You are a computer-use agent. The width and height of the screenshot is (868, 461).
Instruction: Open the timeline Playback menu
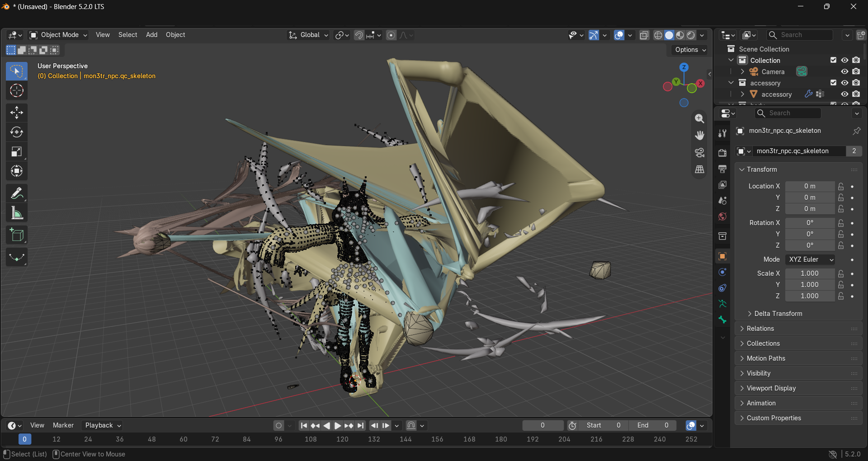pos(103,425)
